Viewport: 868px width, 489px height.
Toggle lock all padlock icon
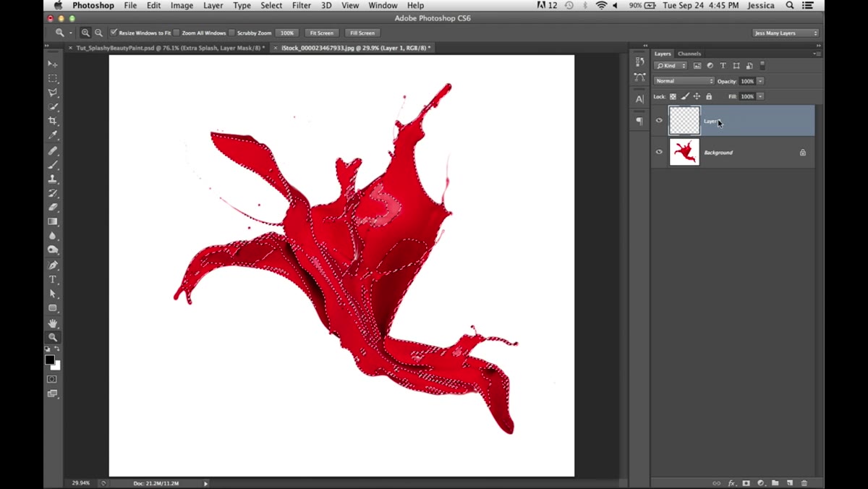click(x=709, y=96)
